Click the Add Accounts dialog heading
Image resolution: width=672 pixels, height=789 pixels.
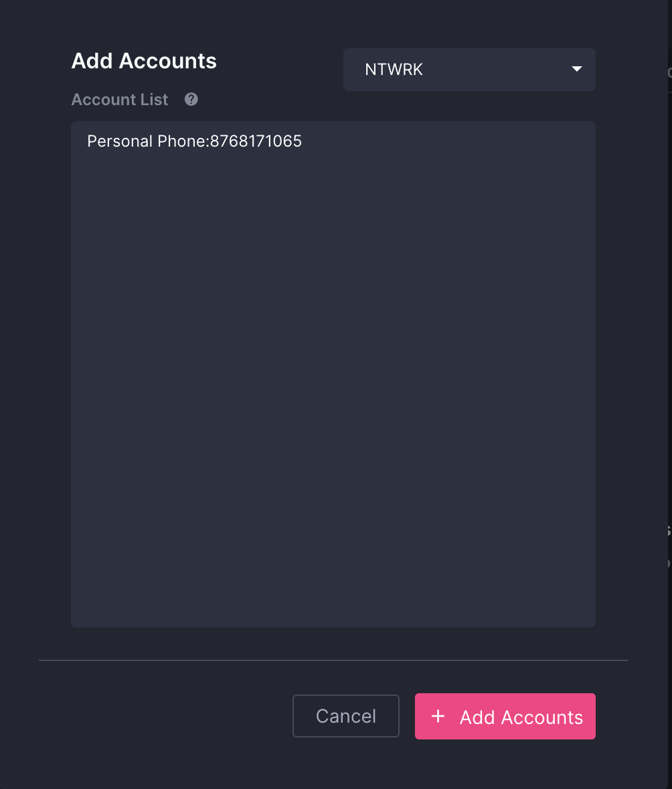pyautogui.click(x=144, y=61)
